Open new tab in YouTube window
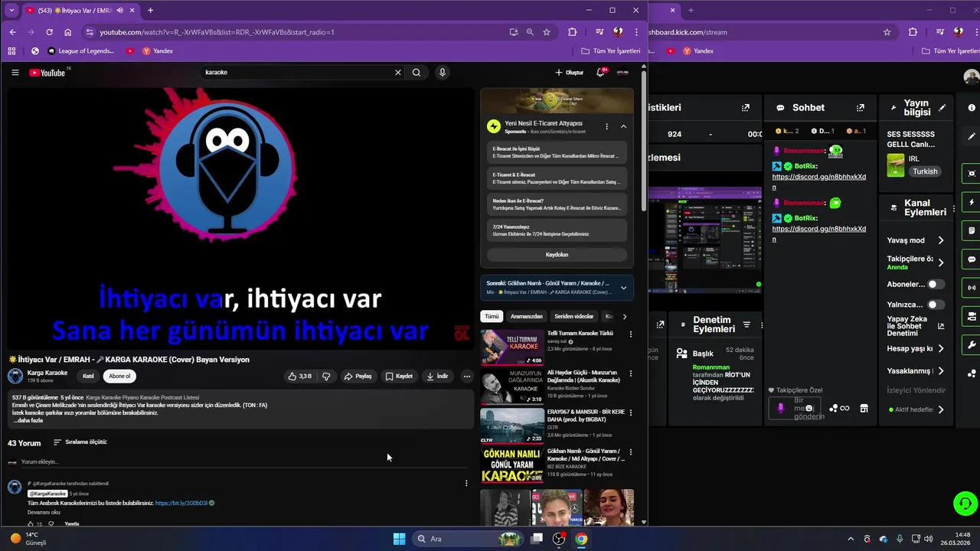This screenshot has width=980, height=551. 150,10
